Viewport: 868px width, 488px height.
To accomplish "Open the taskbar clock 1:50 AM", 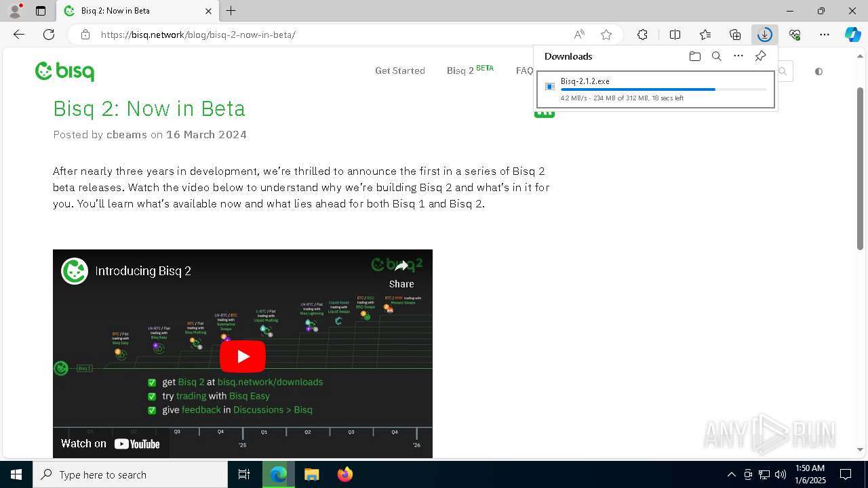I will (810, 474).
